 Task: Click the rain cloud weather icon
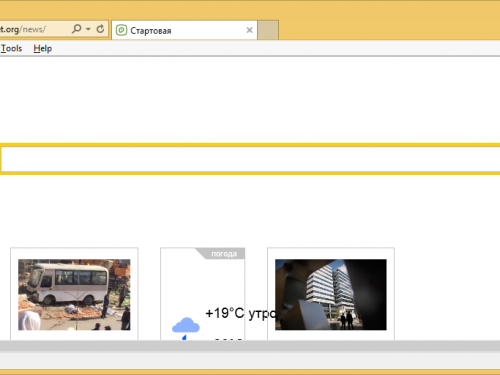[x=186, y=328]
